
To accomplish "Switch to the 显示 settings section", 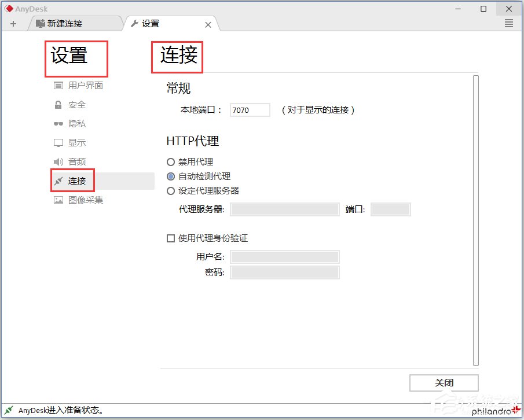I will click(x=75, y=142).
